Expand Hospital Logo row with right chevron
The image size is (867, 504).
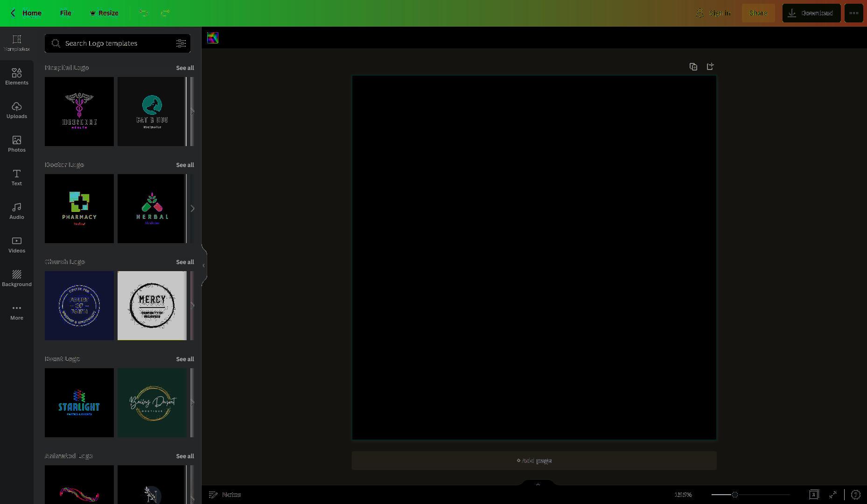coord(192,112)
